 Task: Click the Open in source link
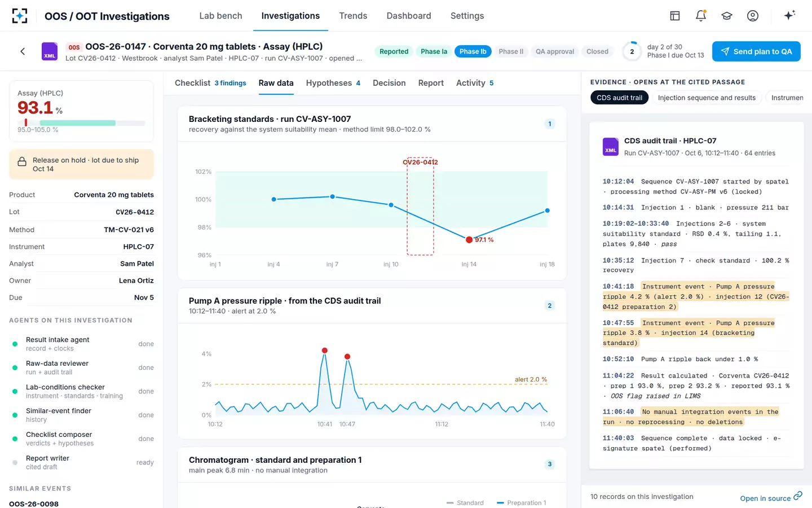point(771,497)
